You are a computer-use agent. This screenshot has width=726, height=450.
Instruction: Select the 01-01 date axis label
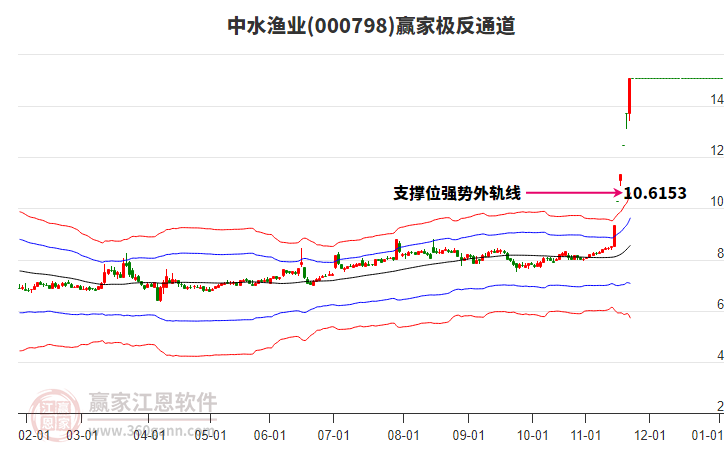point(707,436)
